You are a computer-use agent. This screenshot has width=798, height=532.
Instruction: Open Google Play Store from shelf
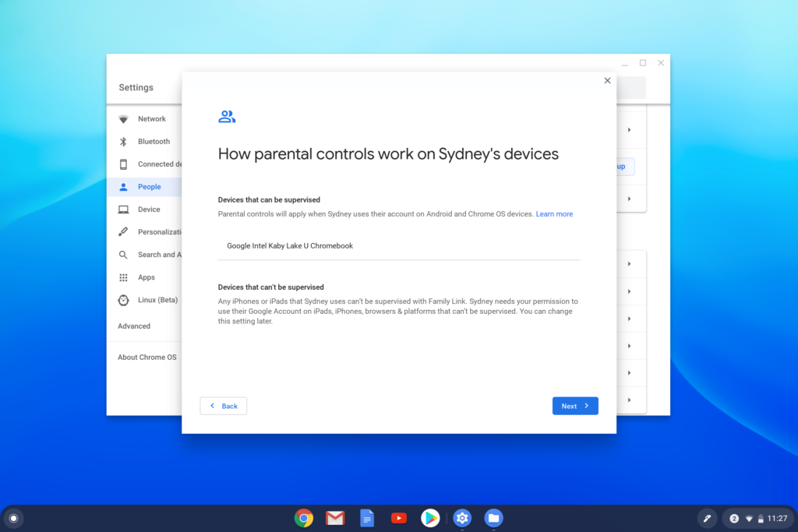click(x=430, y=518)
